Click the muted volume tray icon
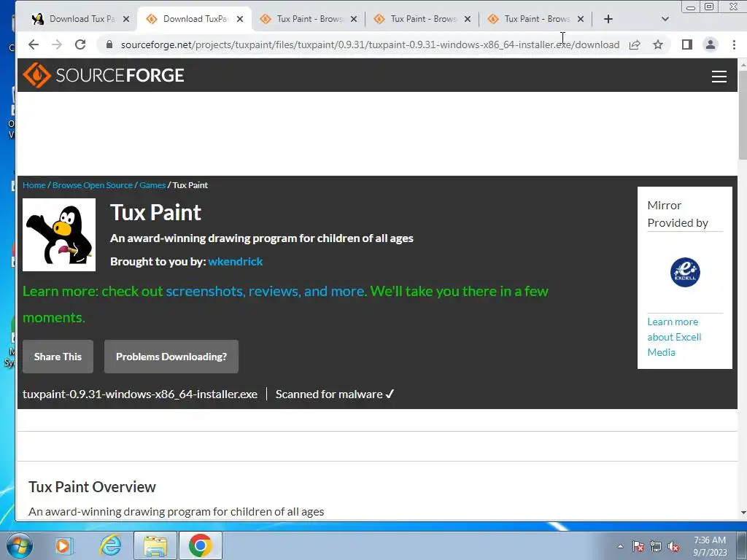 (x=673, y=546)
